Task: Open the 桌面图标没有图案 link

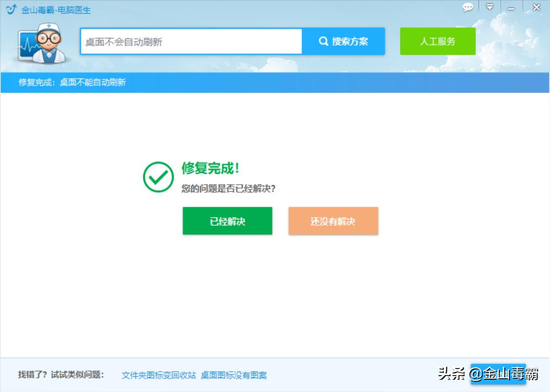Action: coord(236,375)
